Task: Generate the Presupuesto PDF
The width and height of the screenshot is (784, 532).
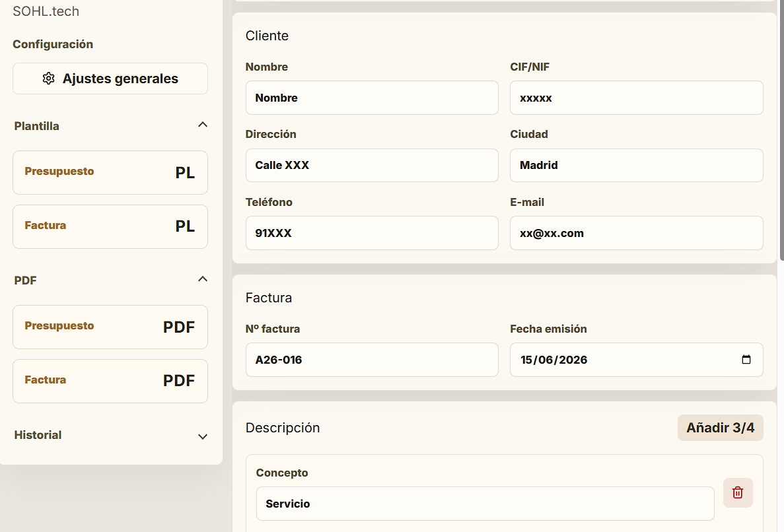Action: (x=110, y=327)
